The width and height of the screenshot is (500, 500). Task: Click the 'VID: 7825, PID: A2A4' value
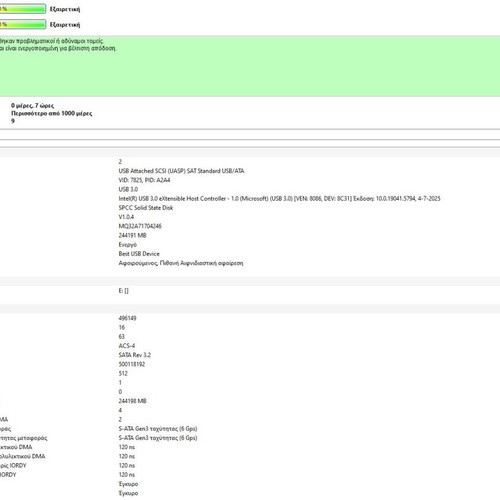point(144,180)
